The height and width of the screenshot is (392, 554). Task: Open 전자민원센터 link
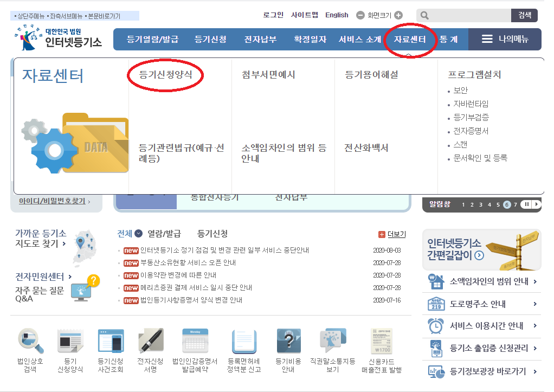tap(40, 277)
